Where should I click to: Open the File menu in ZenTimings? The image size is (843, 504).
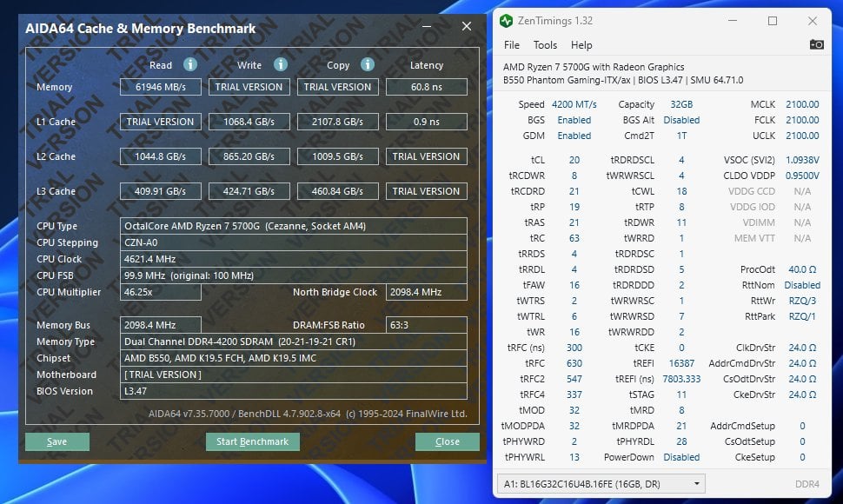click(511, 45)
